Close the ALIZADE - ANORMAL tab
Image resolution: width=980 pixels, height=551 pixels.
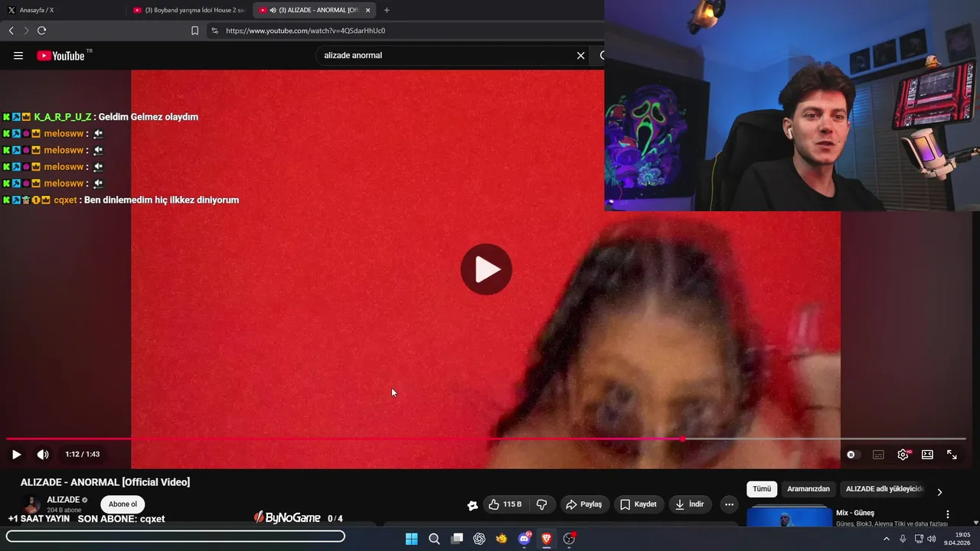click(367, 10)
